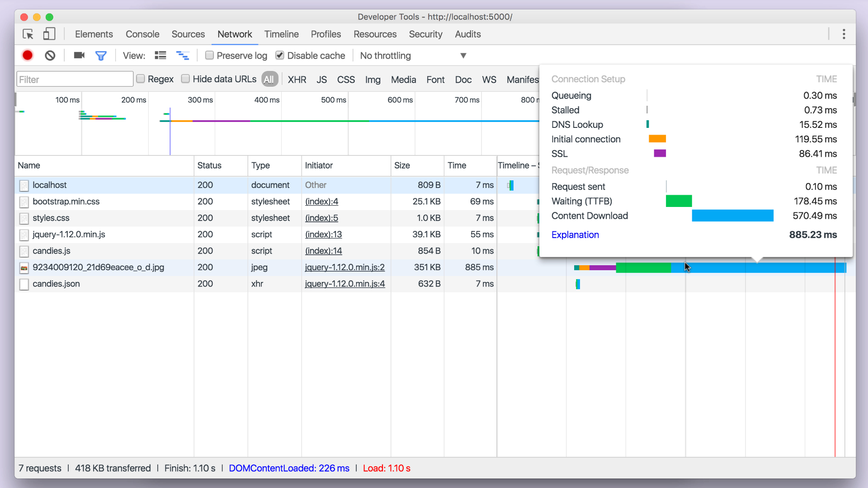This screenshot has width=868, height=488.
Task: Check Hide data URLs option
Action: (185, 79)
